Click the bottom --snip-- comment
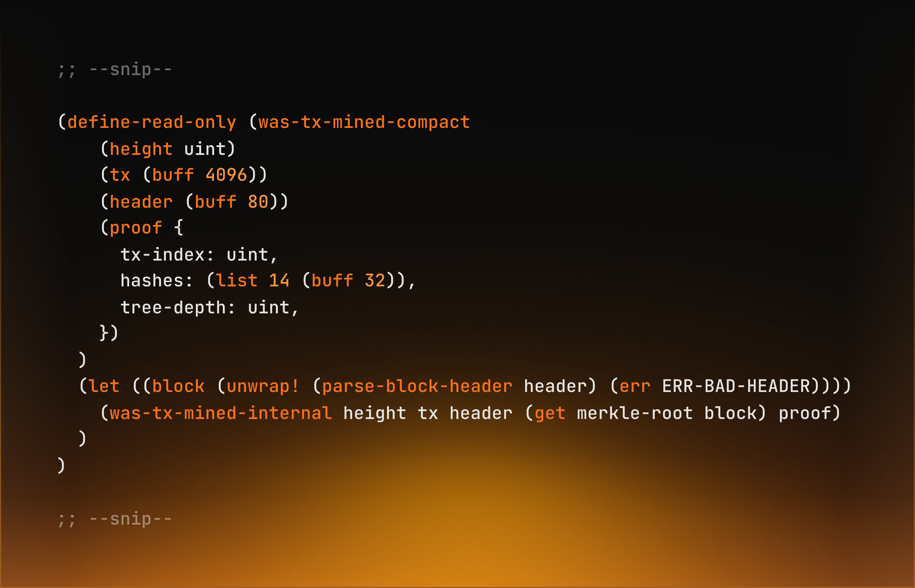The height and width of the screenshot is (588, 915). pyautogui.click(x=115, y=519)
